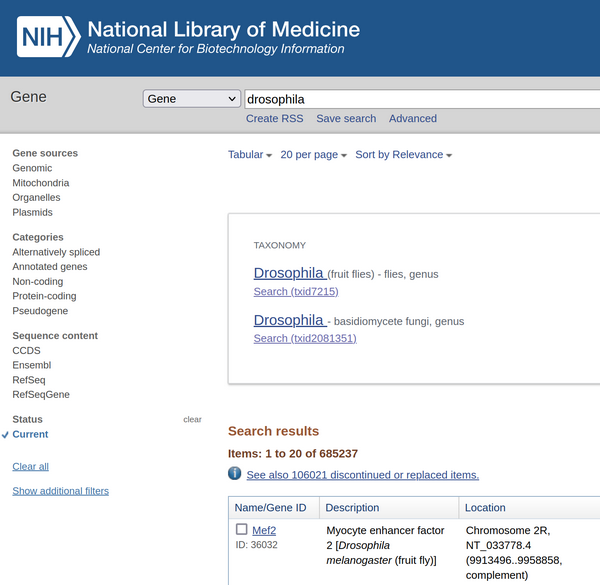This screenshot has height=585, width=600.
Task: Select the Protein-coding category filter
Action: coord(44,296)
